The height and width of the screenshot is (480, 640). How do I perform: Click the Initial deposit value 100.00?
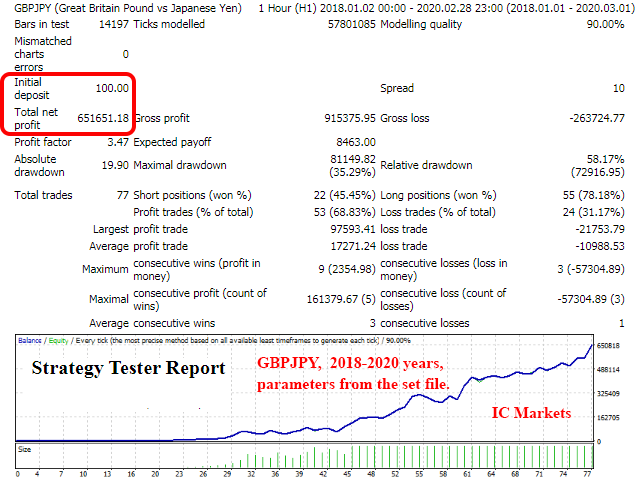pos(110,89)
